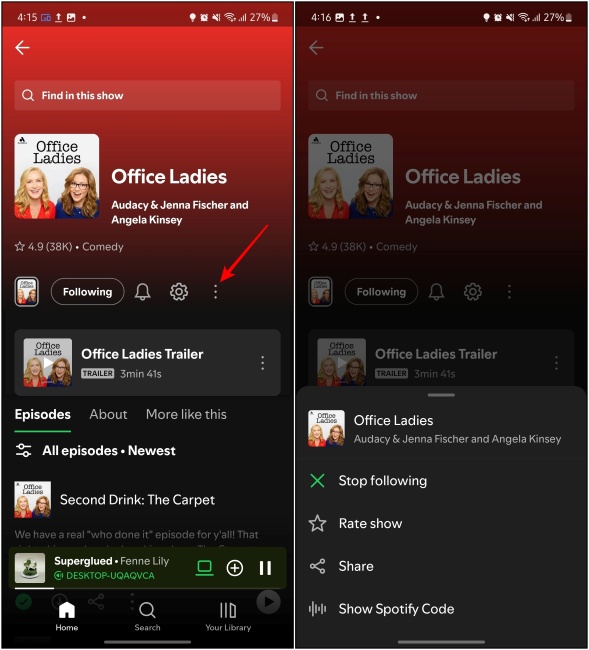Screen dimensions: 589x650
Task: Open the Superglued now playing bar
Action: tap(148, 568)
